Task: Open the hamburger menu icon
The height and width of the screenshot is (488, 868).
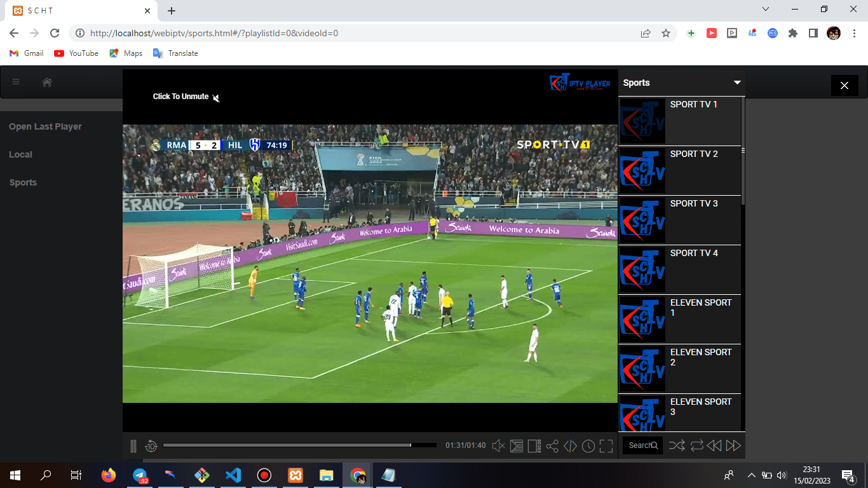Action: (x=16, y=82)
